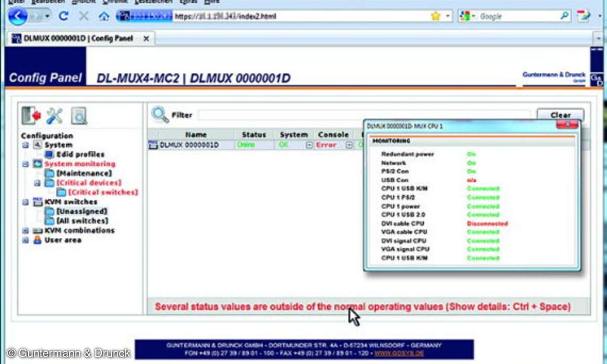Viewport: 607px width, 364px height.
Task: Click the Unassigned folder icon
Action: coord(49,211)
